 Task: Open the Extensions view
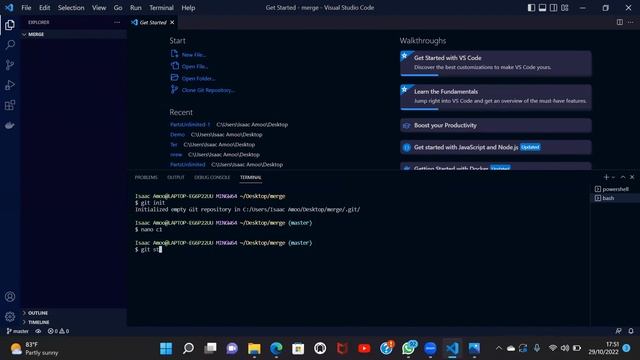click(x=10, y=105)
